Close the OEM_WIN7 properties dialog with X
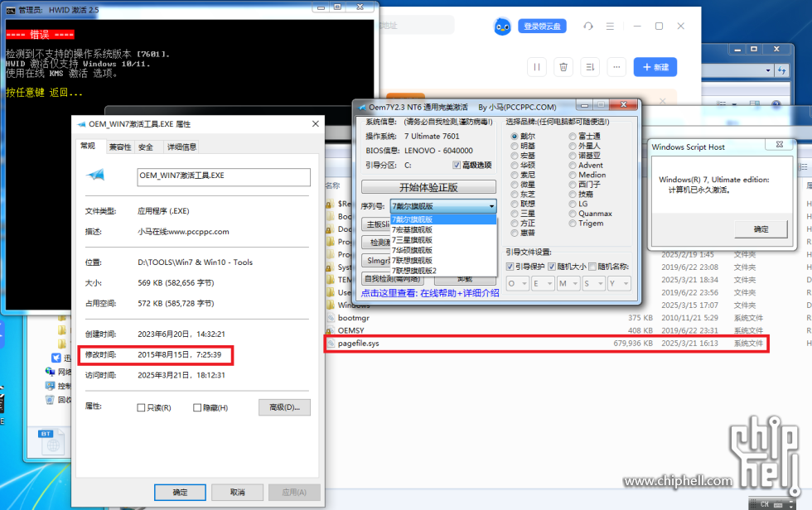 tap(316, 123)
